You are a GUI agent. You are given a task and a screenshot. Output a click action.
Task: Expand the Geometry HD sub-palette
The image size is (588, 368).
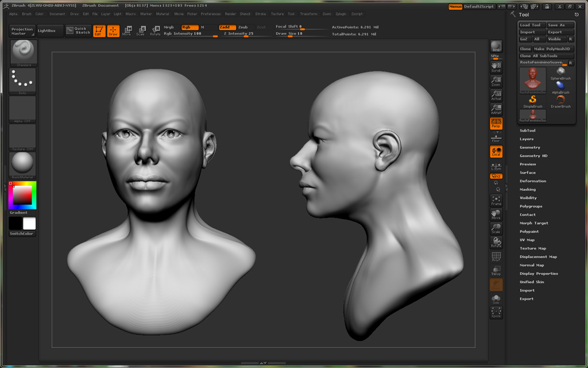pos(533,156)
